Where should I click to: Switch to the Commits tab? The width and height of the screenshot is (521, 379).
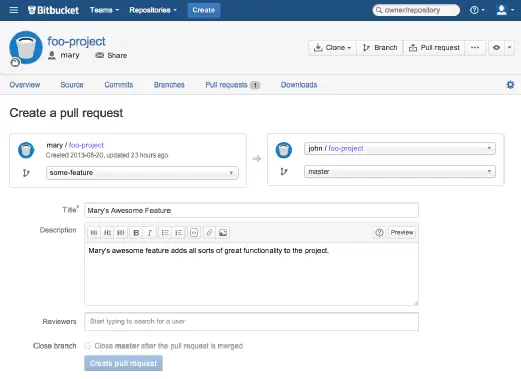pyautogui.click(x=119, y=85)
